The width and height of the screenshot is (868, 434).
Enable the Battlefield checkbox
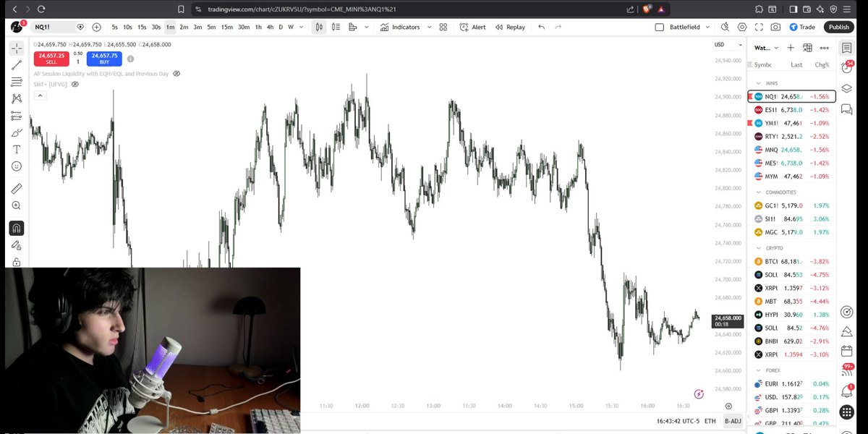pyautogui.click(x=660, y=27)
